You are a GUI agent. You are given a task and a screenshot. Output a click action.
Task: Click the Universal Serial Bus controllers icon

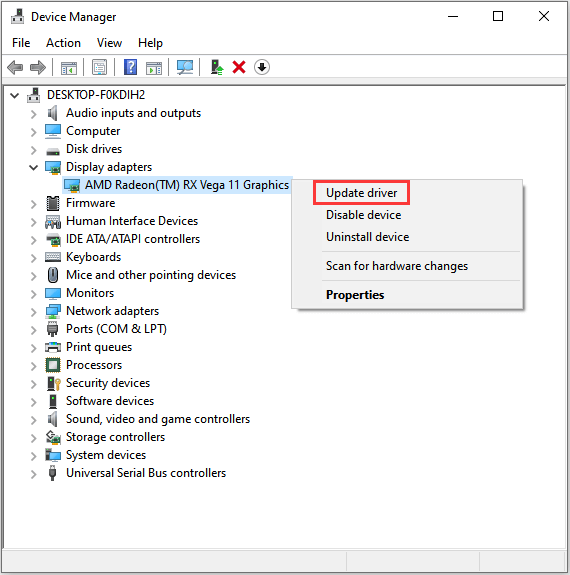(52, 473)
